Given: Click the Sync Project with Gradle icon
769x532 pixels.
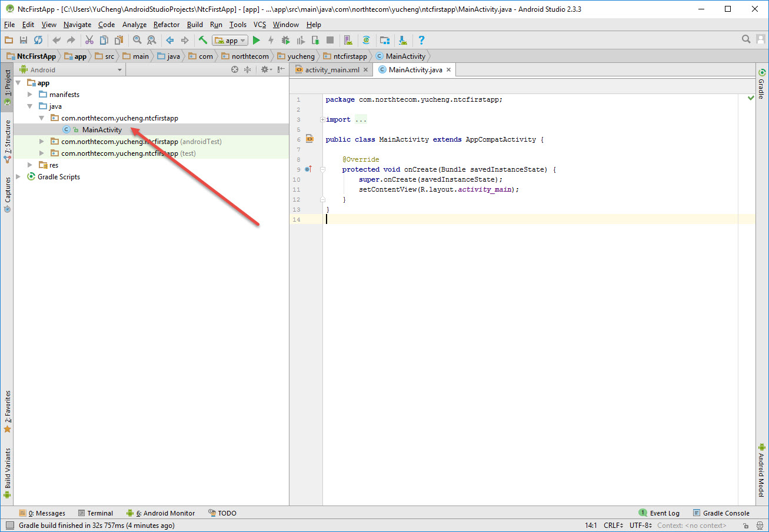Looking at the screenshot, I should [366, 41].
